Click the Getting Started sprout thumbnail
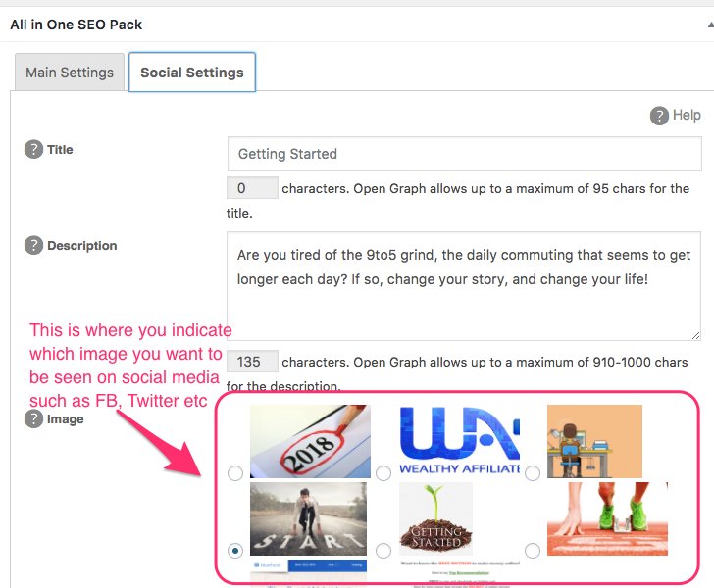 point(435,518)
